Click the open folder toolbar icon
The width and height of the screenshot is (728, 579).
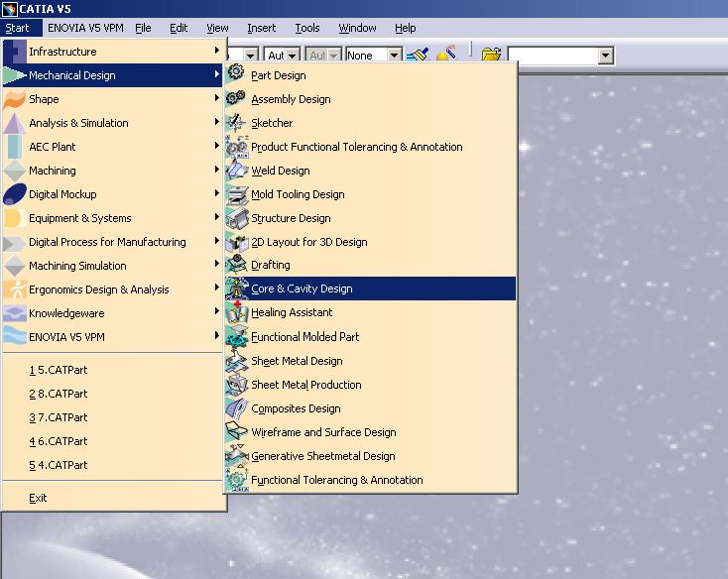pyautogui.click(x=491, y=55)
